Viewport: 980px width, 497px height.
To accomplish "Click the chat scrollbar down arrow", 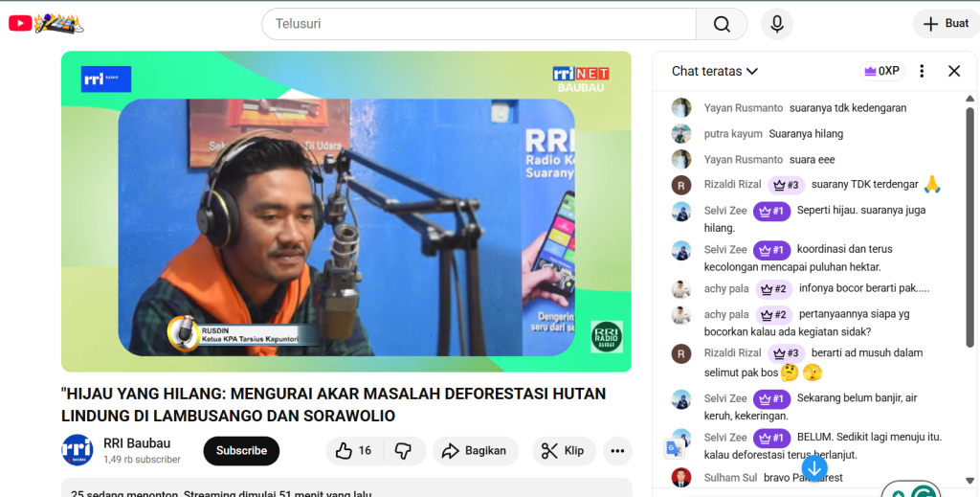I will pos(969,481).
